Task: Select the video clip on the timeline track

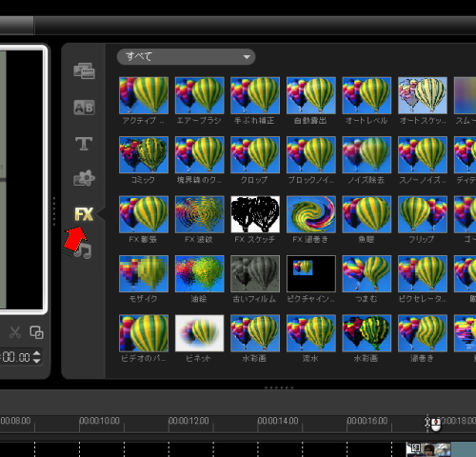Action: (x=441, y=449)
